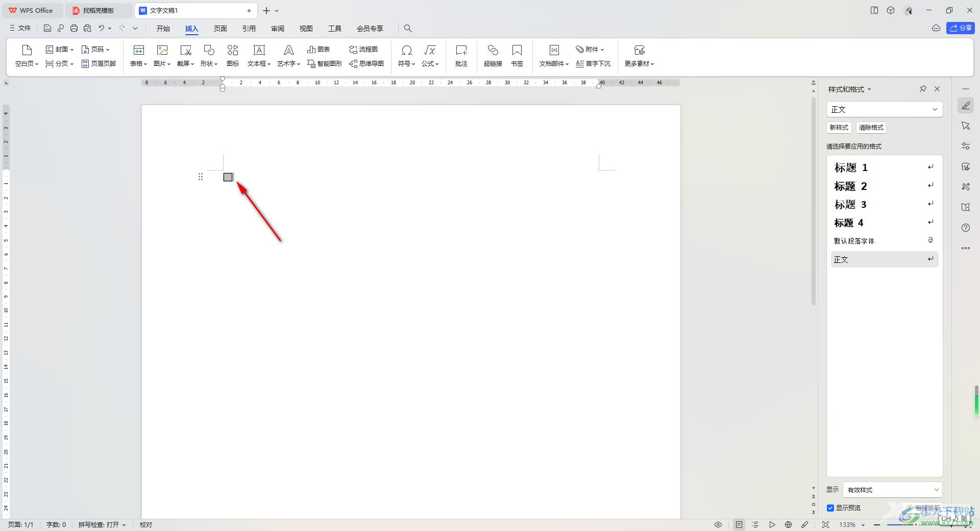Click the ribbon search magnifier icon
Viewport: 980px width, 531px height.
click(408, 29)
